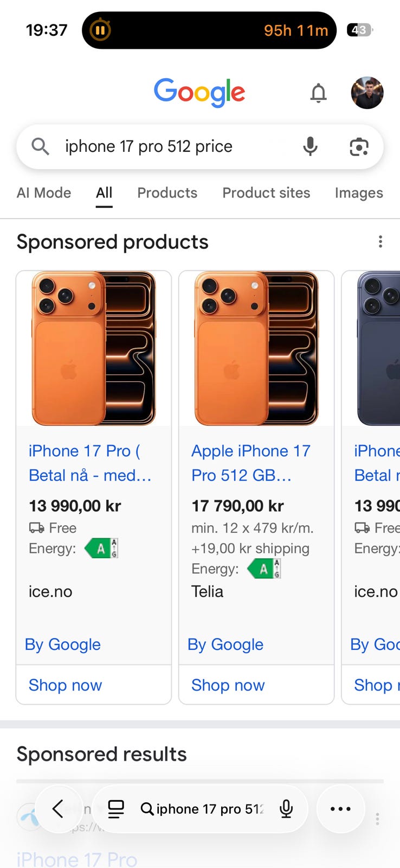Tap Shop now for ice.no iPhone 17 Pro
This screenshot has height=868, width=400.
click(65, 685)
